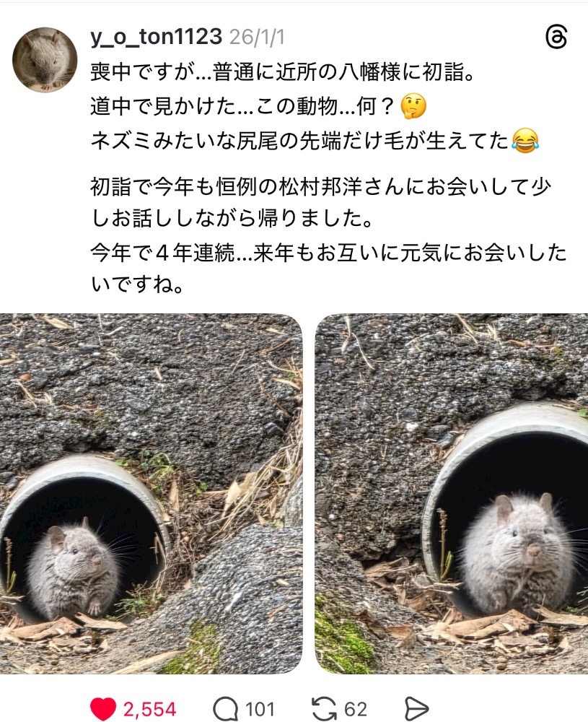Click the laughing tears emoji

[525, 141]
